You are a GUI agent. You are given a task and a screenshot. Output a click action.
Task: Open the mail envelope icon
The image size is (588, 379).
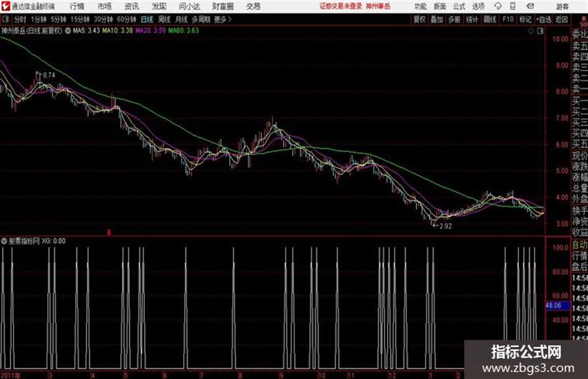coord(530,6)
